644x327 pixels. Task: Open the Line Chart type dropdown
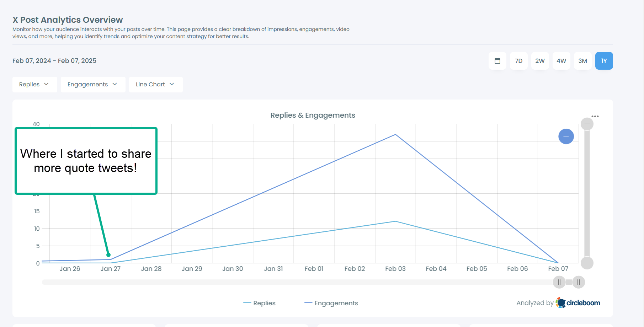click(x=156, y=85)
